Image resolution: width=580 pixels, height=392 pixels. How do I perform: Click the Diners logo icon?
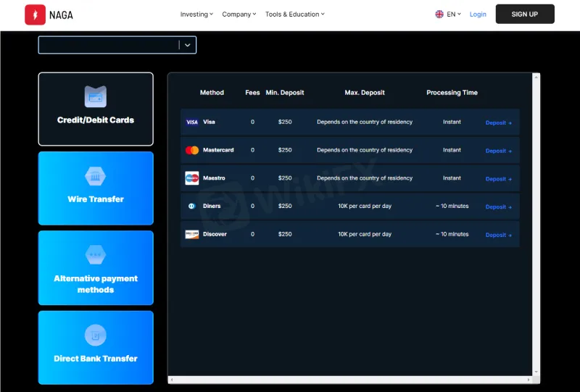click(x=191, y=206)
